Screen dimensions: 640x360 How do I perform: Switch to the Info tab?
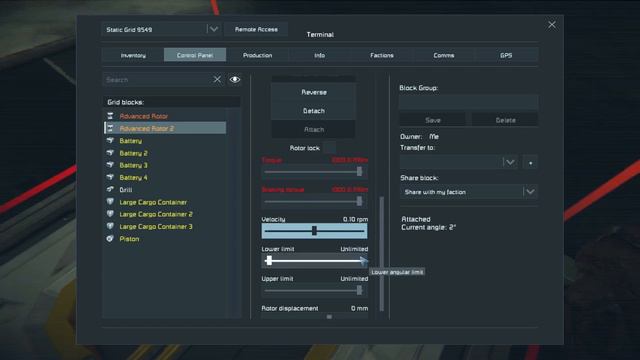click(x=320, y=55)
